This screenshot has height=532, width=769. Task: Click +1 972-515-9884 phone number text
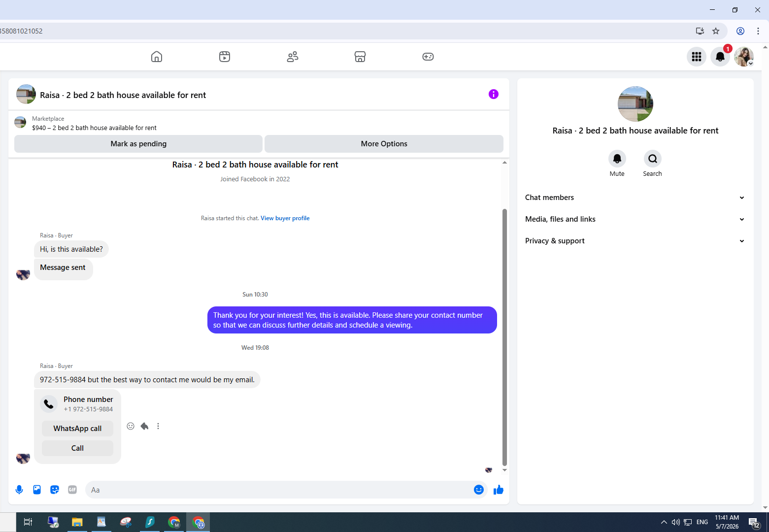pos(88,409)
